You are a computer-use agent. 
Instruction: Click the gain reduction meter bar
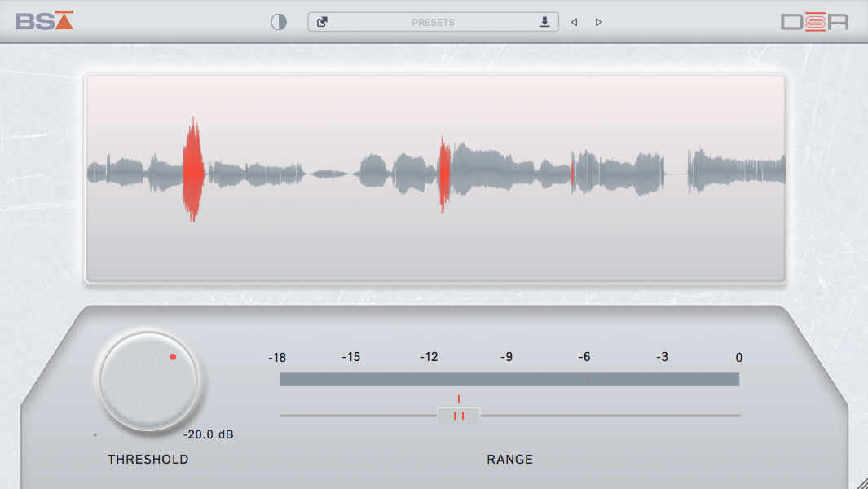(x=509, y=380)
